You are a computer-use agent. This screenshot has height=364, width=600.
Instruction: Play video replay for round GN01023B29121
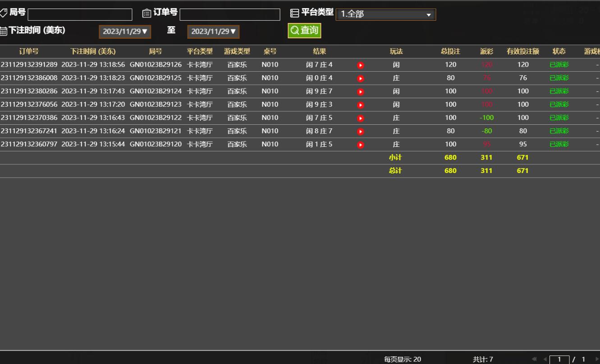coord(360,132)
